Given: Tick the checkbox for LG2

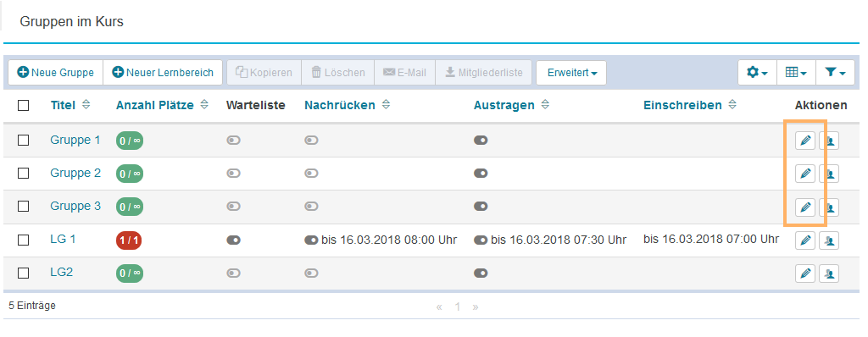Looking at the screenshot, I should click(x=23, y=273).
